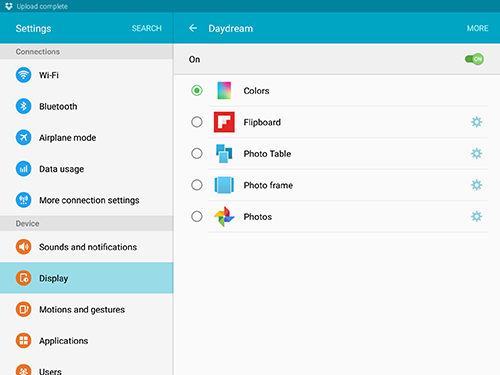Open the MORE options menu
This screenshot has width=500, height=375.
pyautogui.click(x=477, y=28)
